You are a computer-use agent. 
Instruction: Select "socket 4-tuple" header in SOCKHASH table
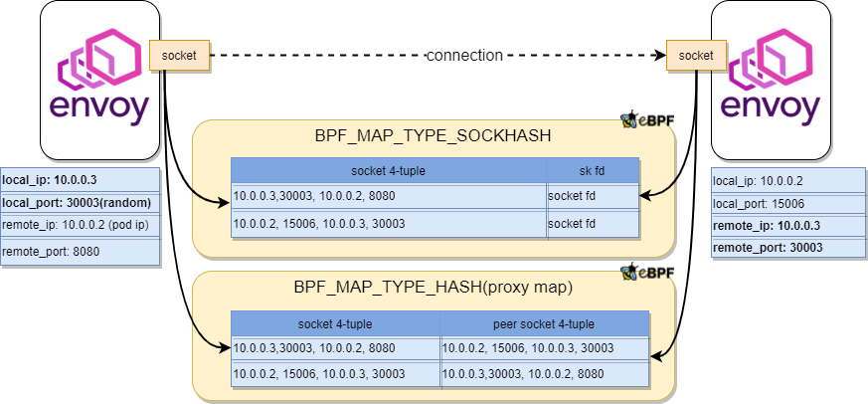click(388, 171)
